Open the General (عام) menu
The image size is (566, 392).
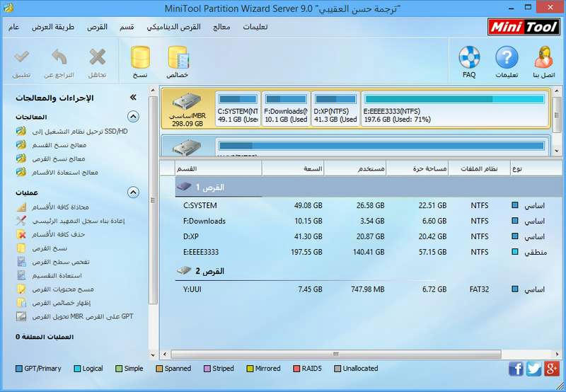pos(14,27)
